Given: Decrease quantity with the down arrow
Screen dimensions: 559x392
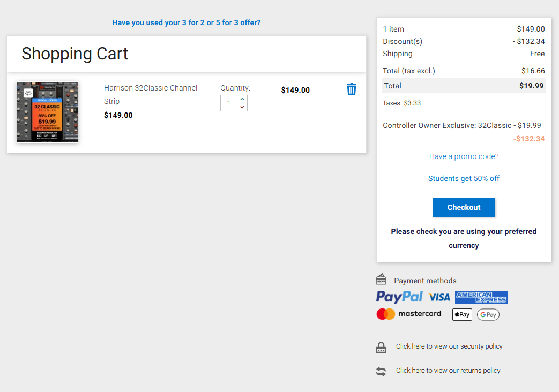Looking at the screenshot, I should point(242,107).
